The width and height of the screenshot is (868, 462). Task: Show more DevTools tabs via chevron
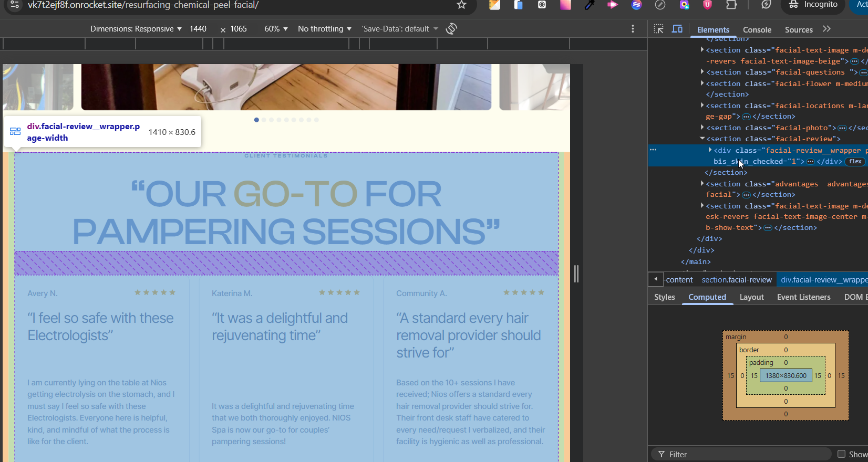[x=826, y=29]
